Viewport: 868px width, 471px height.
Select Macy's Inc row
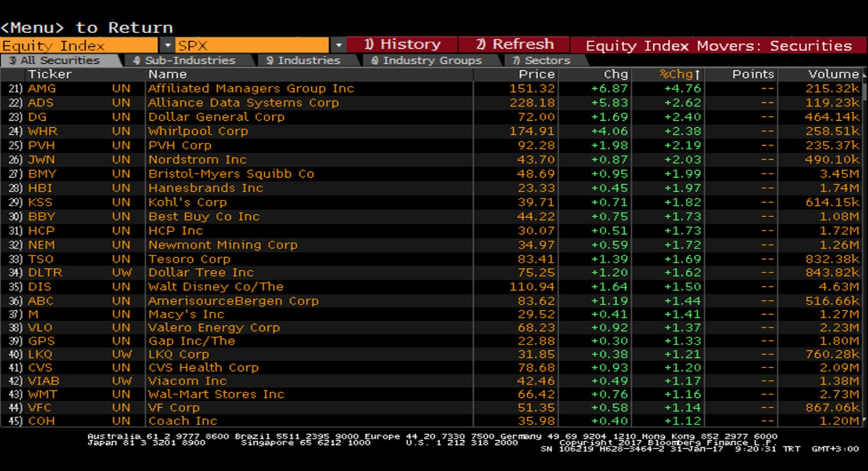(433, 314)
